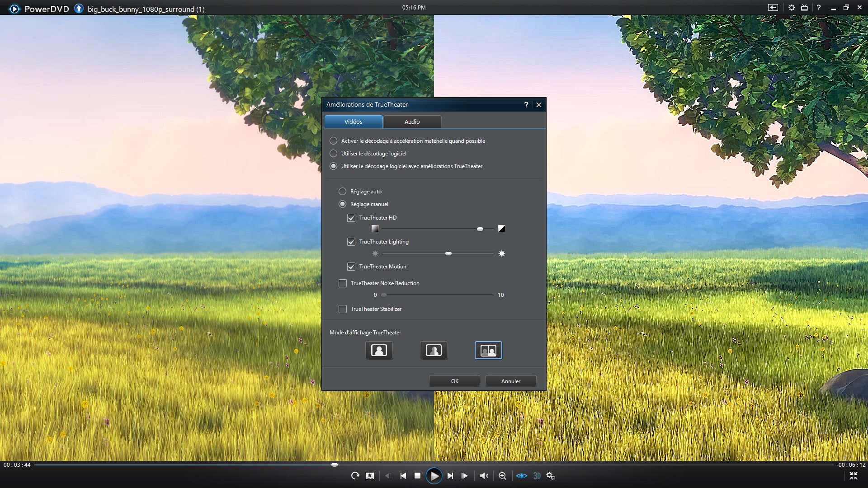The height and width of the screenshot is (488, 868).
Task: Click the blue upgrade arrow icon
Action: [79, 9]
